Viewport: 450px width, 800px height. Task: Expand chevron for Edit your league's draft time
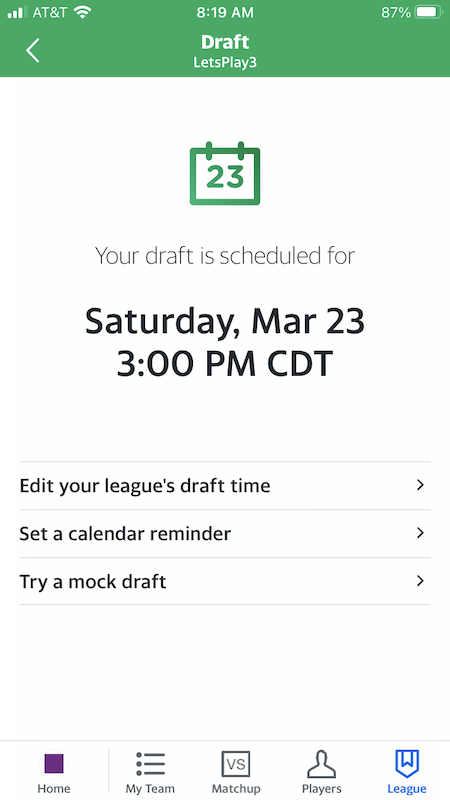pyautogui.click(x=420, y=485)
